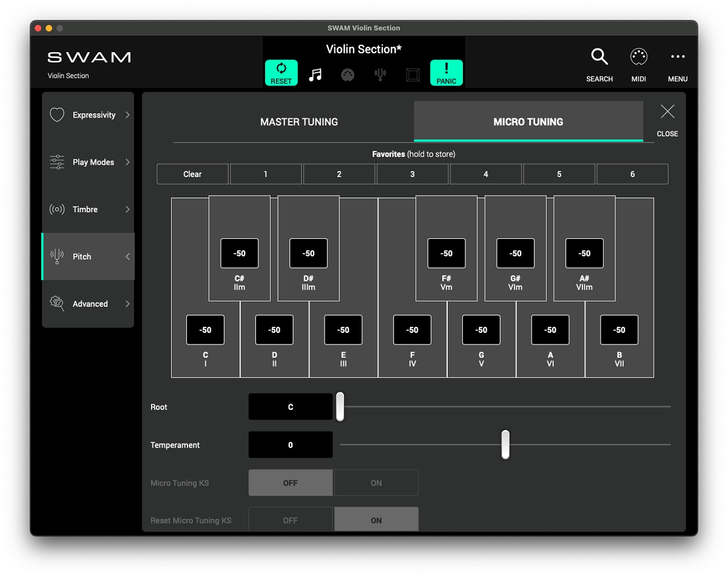Select the MICRO TUNING tab
The height and width of the screenshot is (576, 728).
[528, 121]
